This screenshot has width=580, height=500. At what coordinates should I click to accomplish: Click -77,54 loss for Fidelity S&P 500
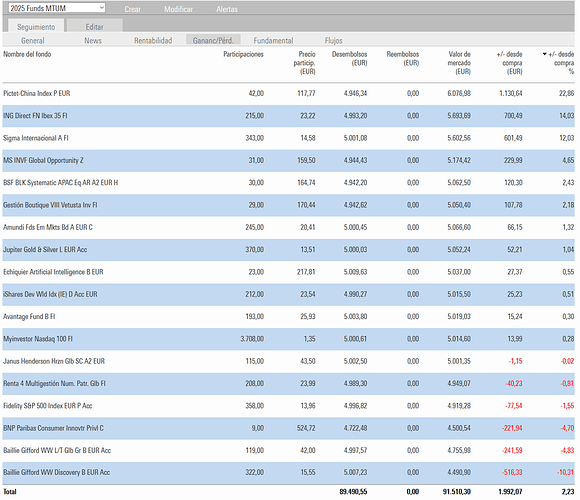514,406
